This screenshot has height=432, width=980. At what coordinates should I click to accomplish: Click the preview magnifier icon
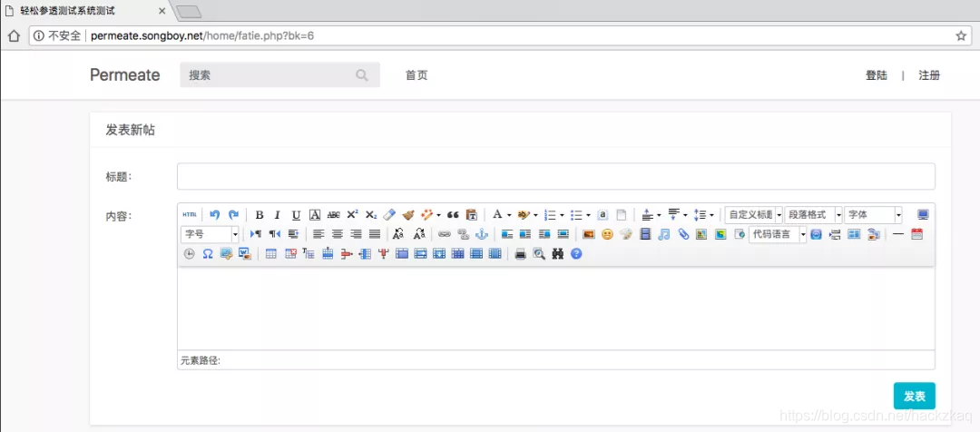[539, 254]
